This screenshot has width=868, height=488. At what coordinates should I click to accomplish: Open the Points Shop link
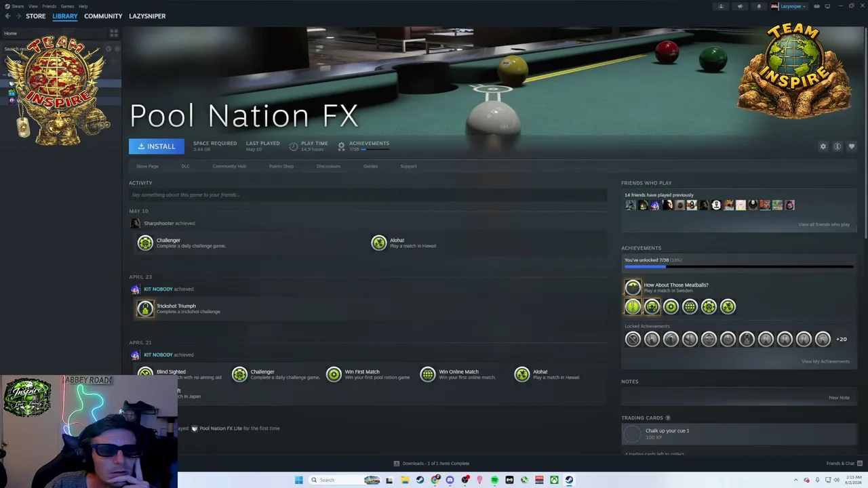tap(281, 166)
